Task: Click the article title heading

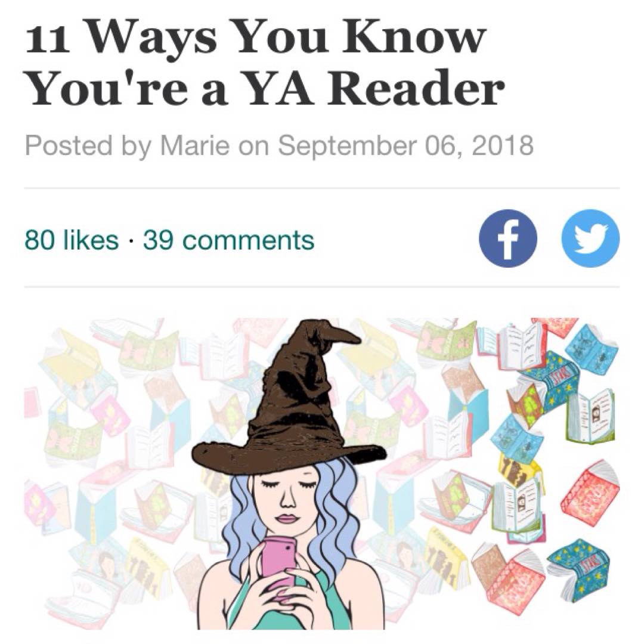Action: tap(265, 63)
